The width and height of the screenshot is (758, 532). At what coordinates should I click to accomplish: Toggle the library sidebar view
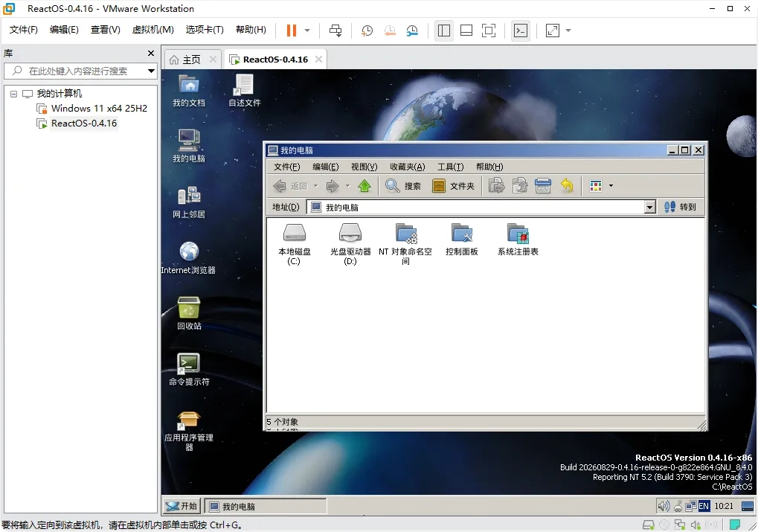(444, 31)
